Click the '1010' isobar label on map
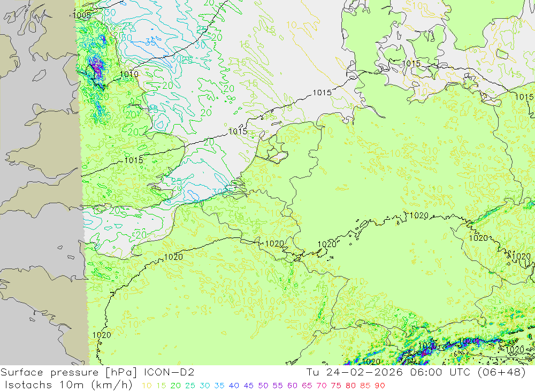535x392 pixels. [129, 74]
